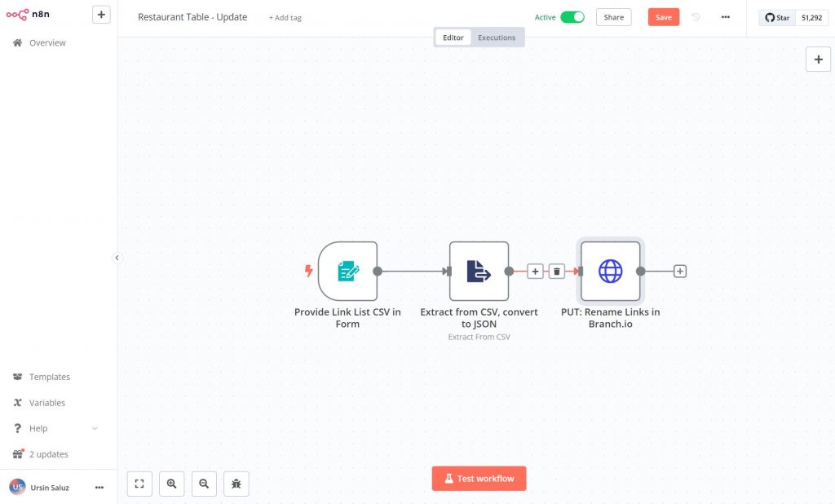
Task: Toggle the Active workflow switch
Action: click(572, 17)
